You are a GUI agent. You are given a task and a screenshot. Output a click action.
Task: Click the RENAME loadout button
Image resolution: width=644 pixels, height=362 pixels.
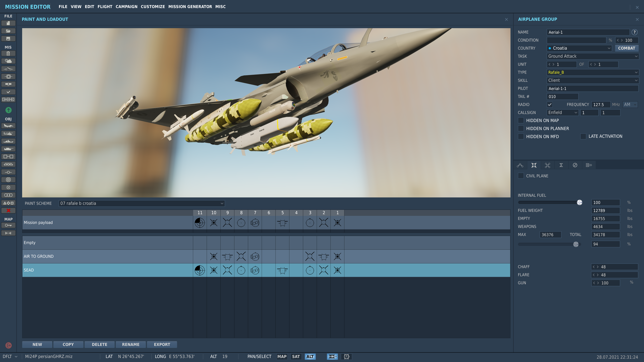pyautogui.click(x=131, y=345)
